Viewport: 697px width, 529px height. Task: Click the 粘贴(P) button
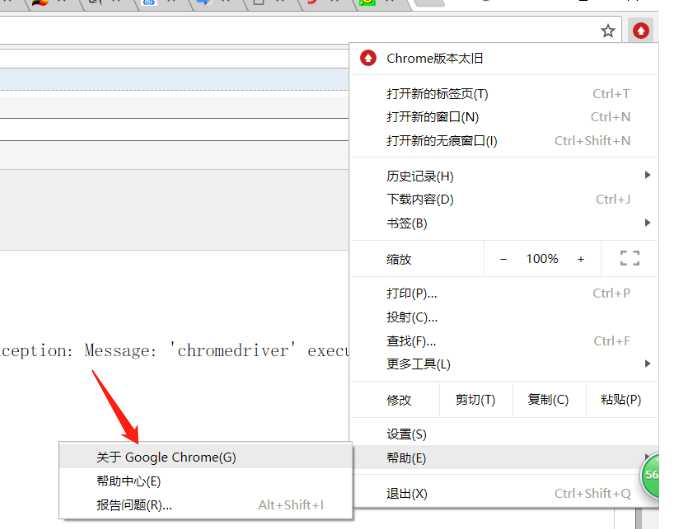click(x=621, y=400)
